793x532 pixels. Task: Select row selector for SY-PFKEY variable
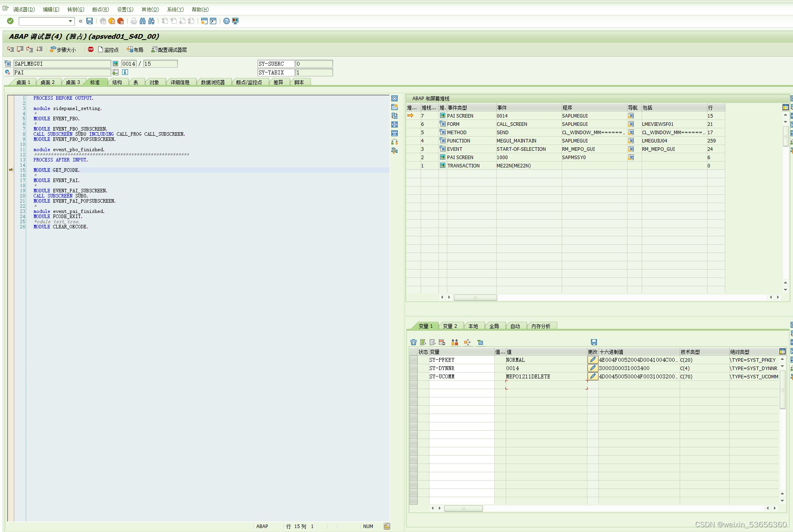(414, 360)
